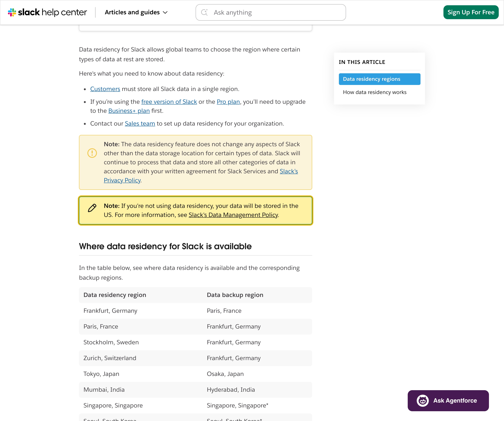Open the Pro plan link
The width and height of the screenshot is (504, 421).
coord(228,102)
